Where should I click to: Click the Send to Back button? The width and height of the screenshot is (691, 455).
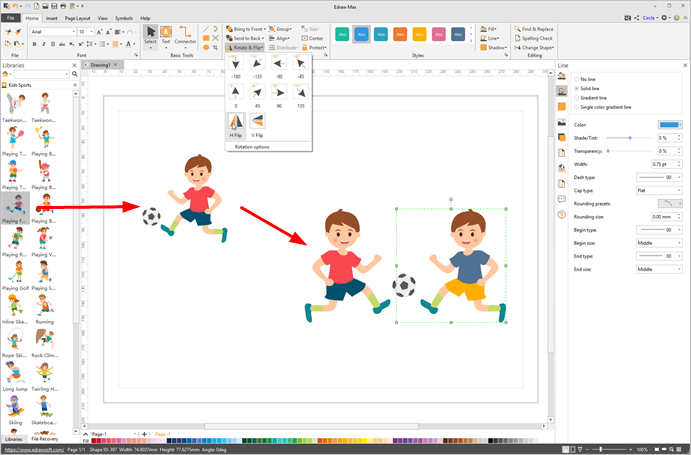245,38
